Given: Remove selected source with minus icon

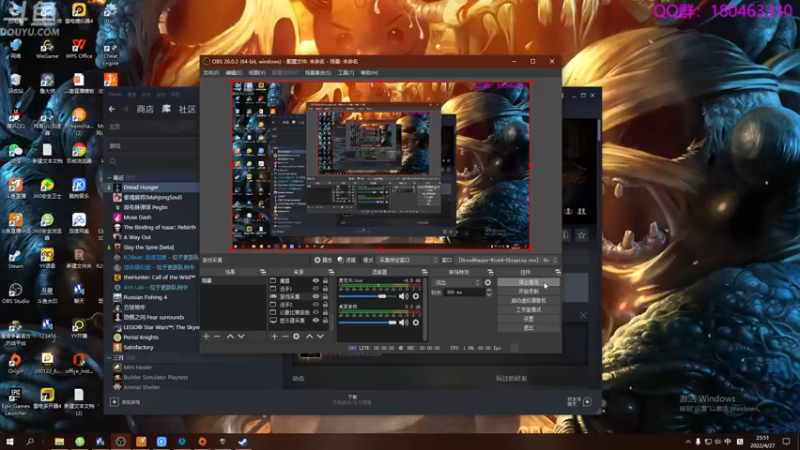Looking at the screenshot, I should pyautogui.click(x=285, y=337).
